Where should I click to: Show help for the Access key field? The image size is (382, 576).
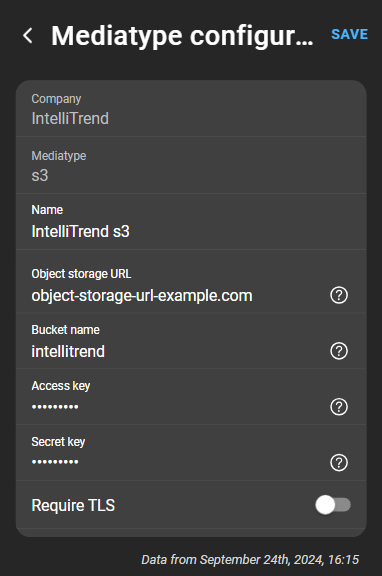click(339, 407)
